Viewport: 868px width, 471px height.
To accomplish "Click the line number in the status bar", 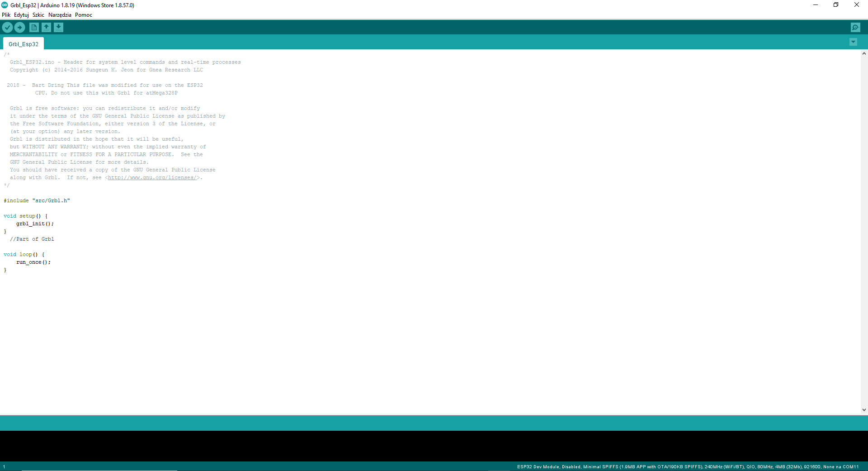I will [x=4, y=467].
